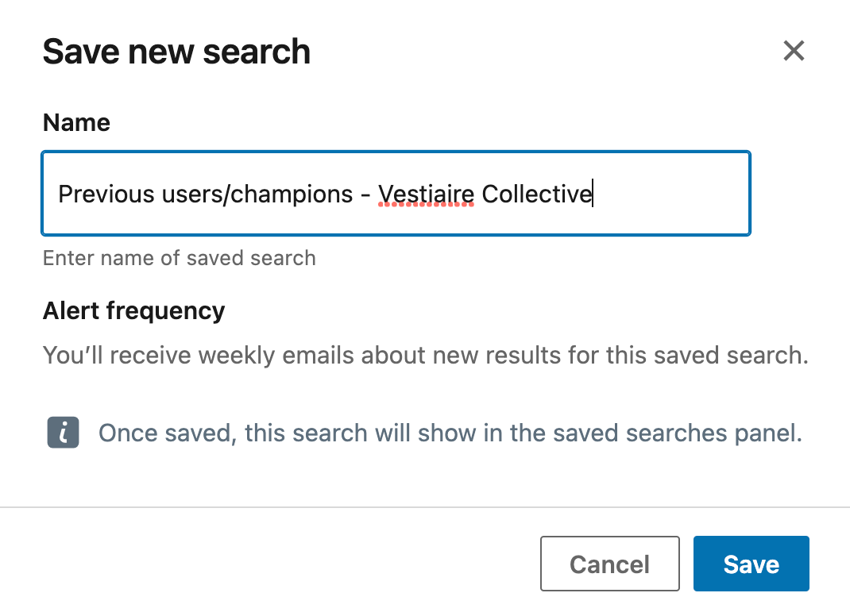
Task: Click the empty area right of name text
Action: tap(671, 194)
